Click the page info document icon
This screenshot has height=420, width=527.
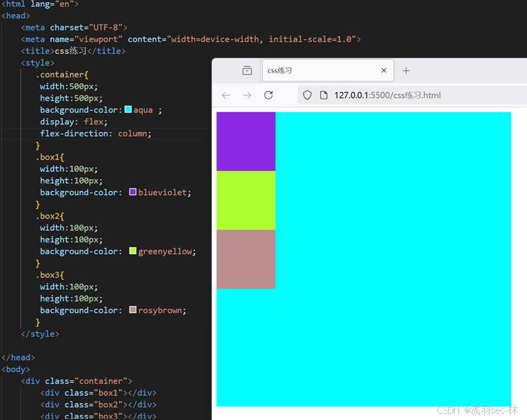pos(324,95)
